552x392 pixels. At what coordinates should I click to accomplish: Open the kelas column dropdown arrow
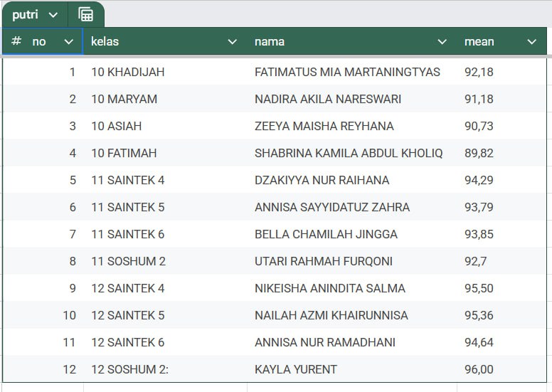point(232,42)
